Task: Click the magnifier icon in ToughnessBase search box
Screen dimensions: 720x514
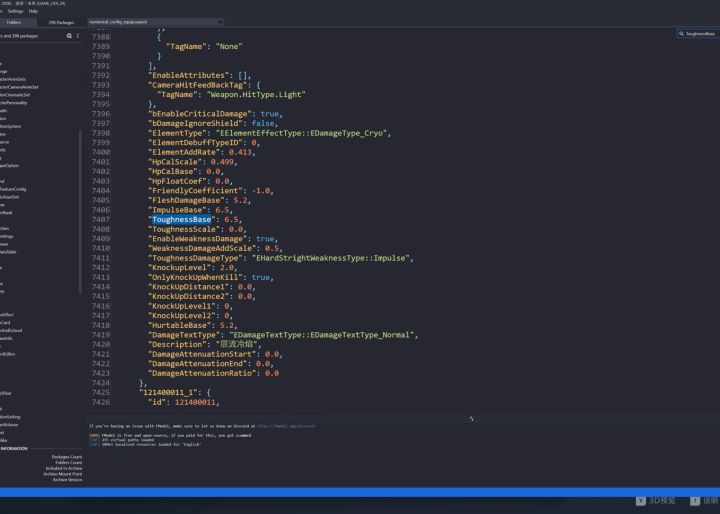Action: coord(682,33)
